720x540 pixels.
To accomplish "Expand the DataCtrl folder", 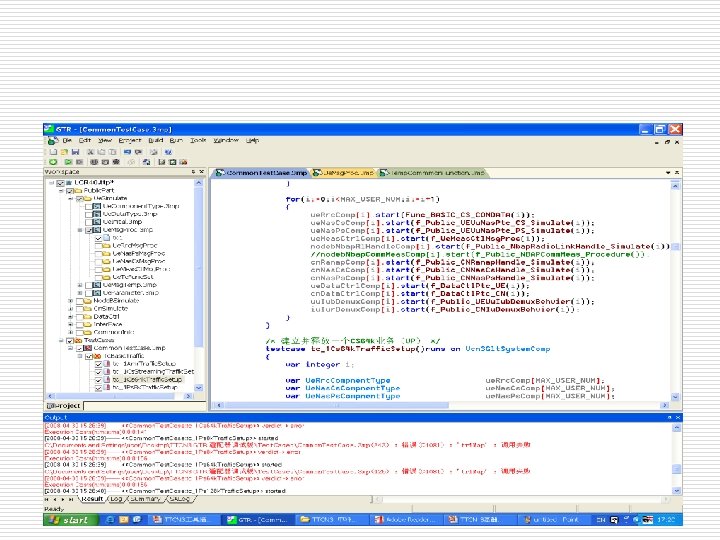I will (x=71, y=316).
